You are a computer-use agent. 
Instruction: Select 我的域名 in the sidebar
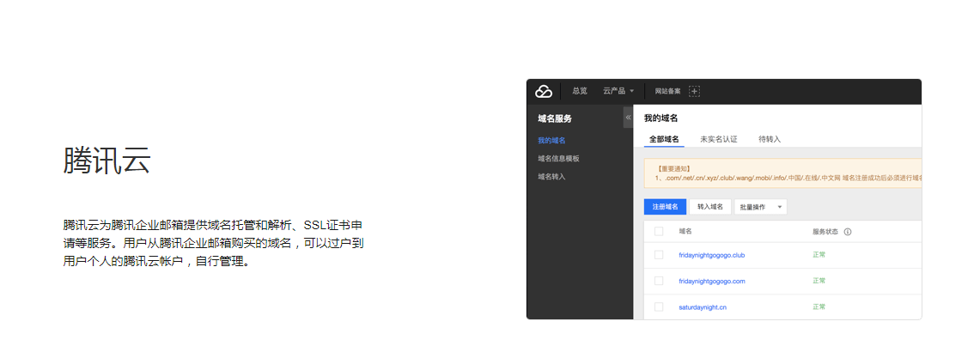[x=552, y=141]
